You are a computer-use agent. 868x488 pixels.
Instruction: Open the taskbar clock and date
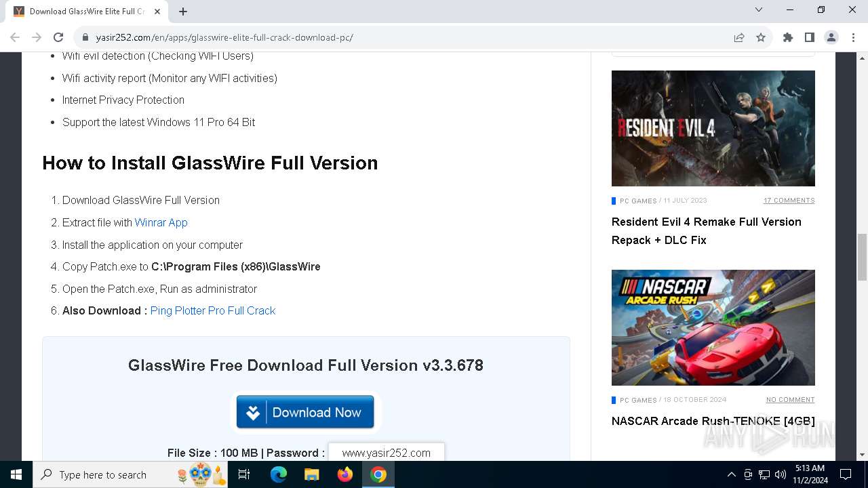pos(810,474)
